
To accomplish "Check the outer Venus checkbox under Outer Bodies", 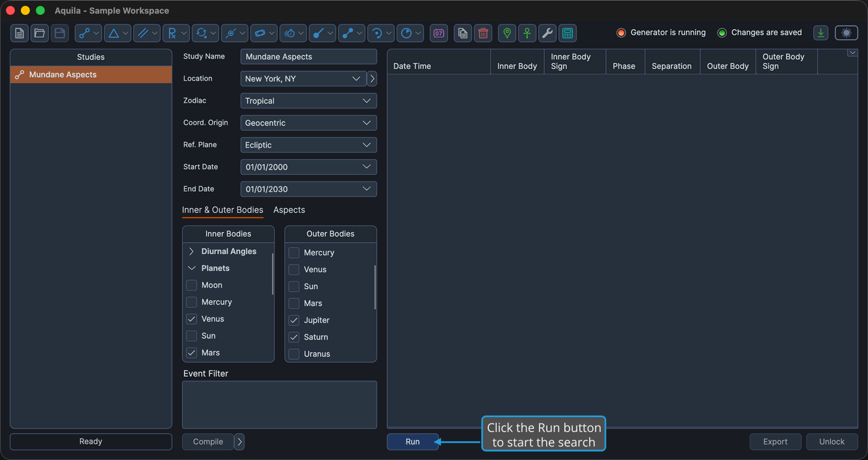I will (294, 270).
